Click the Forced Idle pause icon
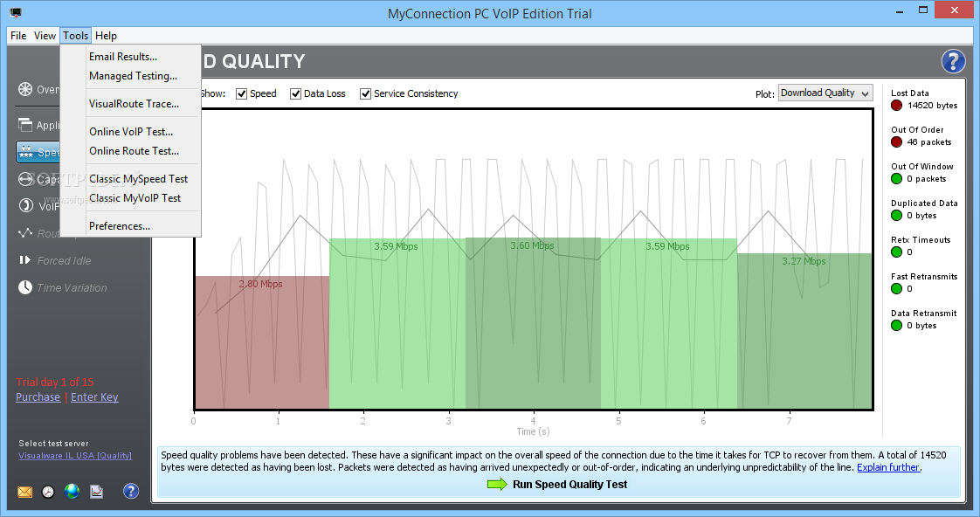 pyautogui.click(x=25, y=260)
